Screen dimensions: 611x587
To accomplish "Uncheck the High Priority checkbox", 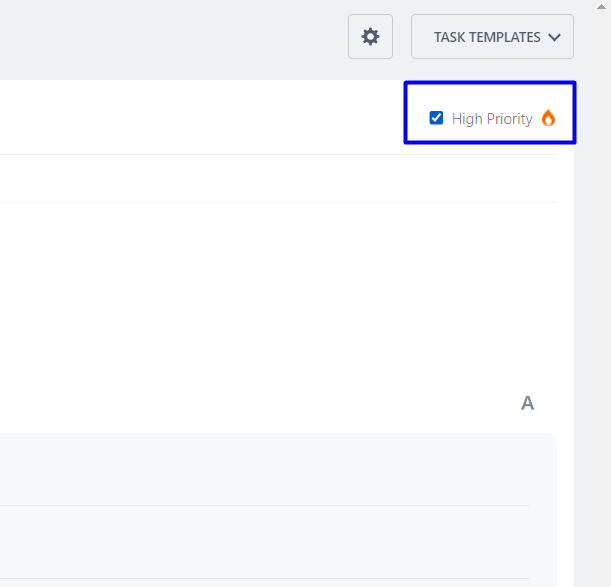I will pyautogui.click(x=436, y=118).
